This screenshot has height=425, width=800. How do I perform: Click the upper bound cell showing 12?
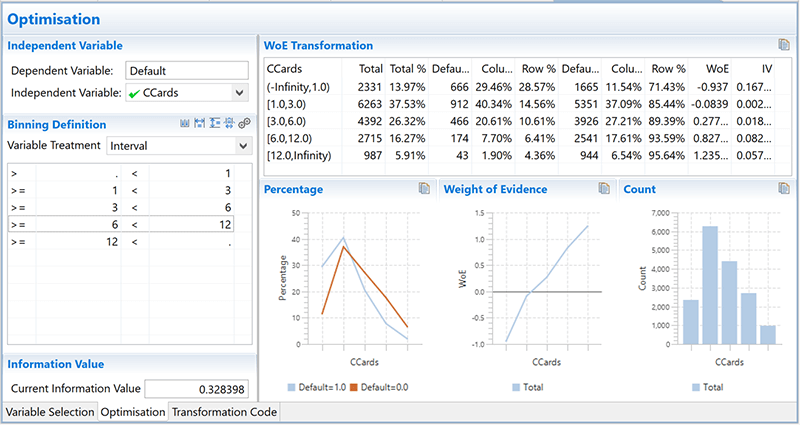(x=198, y=226)
